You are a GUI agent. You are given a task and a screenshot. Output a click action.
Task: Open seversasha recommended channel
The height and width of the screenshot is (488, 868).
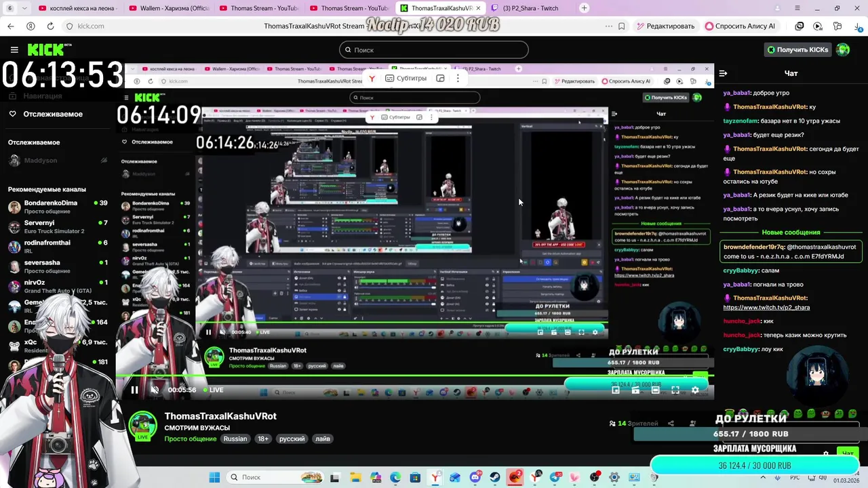(x=58, y=266)
